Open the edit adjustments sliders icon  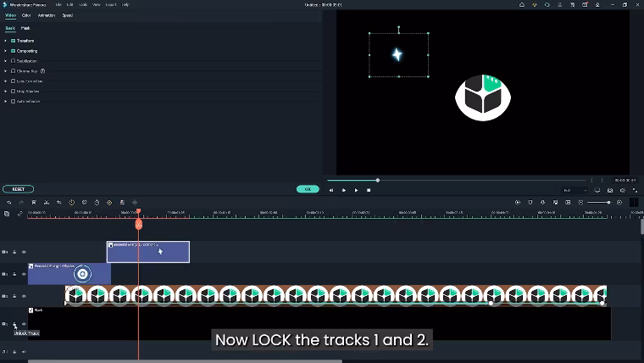122,202
